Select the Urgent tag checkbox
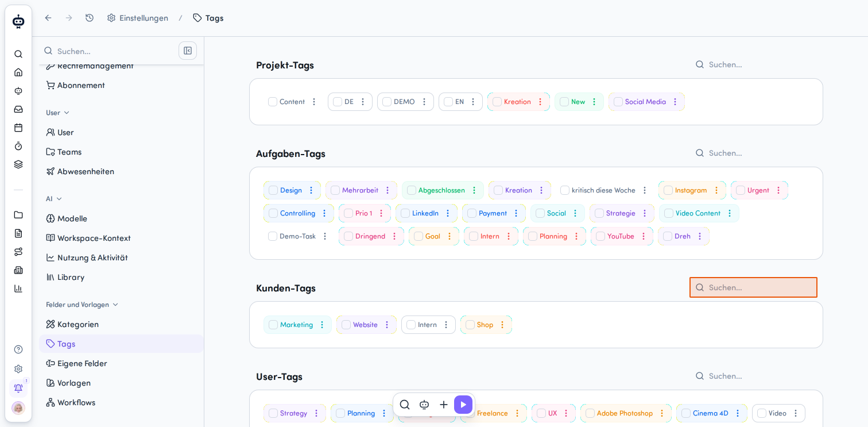Screen dimensions: 868x427 (x=741, y=190)
